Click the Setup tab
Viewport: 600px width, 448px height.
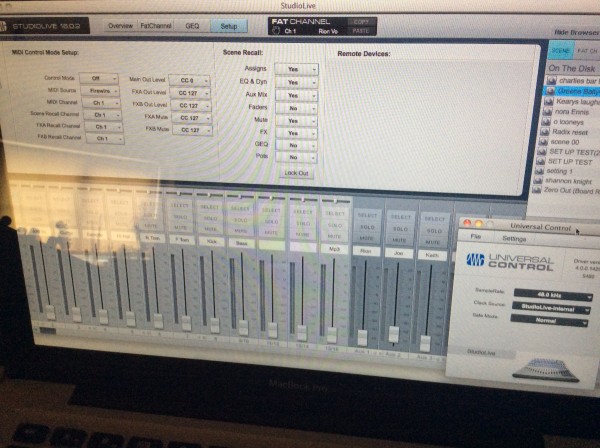coord(228,26)
